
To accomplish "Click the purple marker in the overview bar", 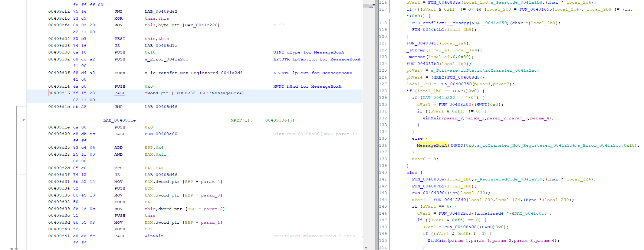I will tap(371, 6).
